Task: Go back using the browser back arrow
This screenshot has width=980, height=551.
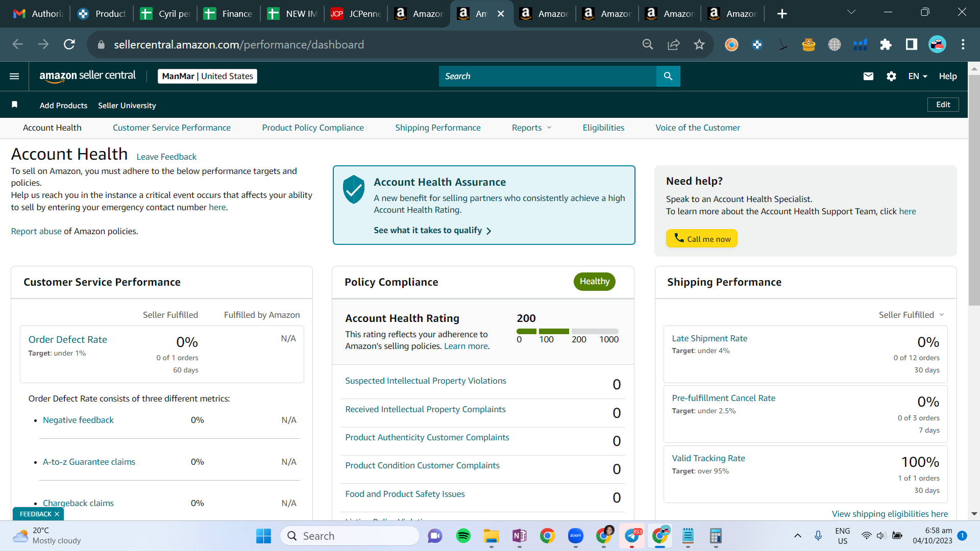Action: coord(18,45)
